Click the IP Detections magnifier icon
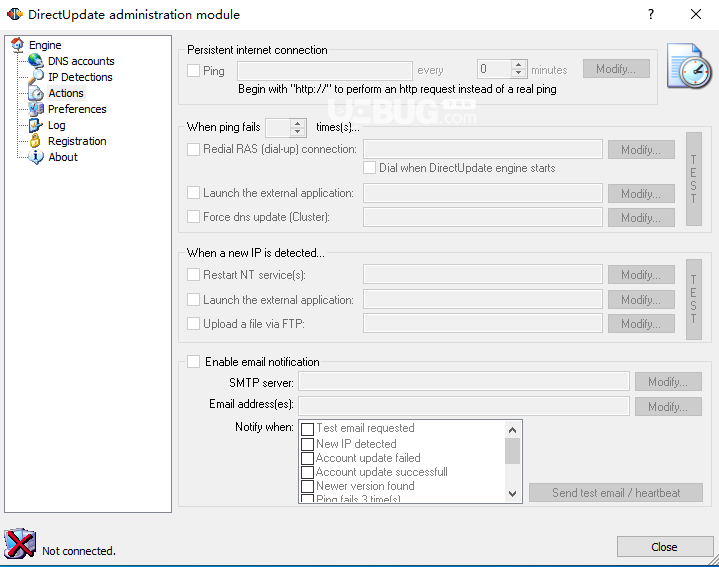Viewport: 719px width, 567px height. (36, 77)
